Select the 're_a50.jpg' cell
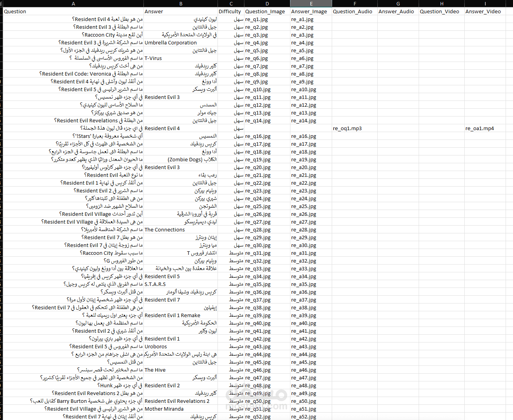 (x=311, y=401)
